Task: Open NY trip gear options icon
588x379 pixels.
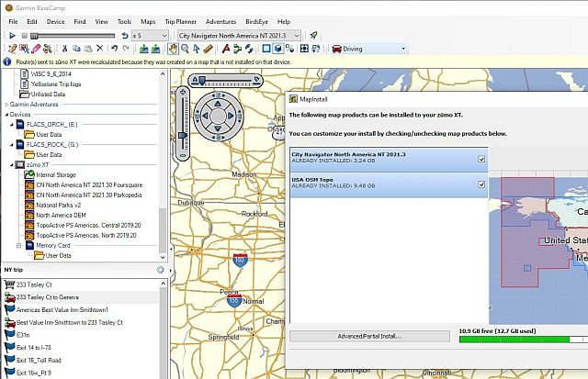Action: [x=161, y=270]
